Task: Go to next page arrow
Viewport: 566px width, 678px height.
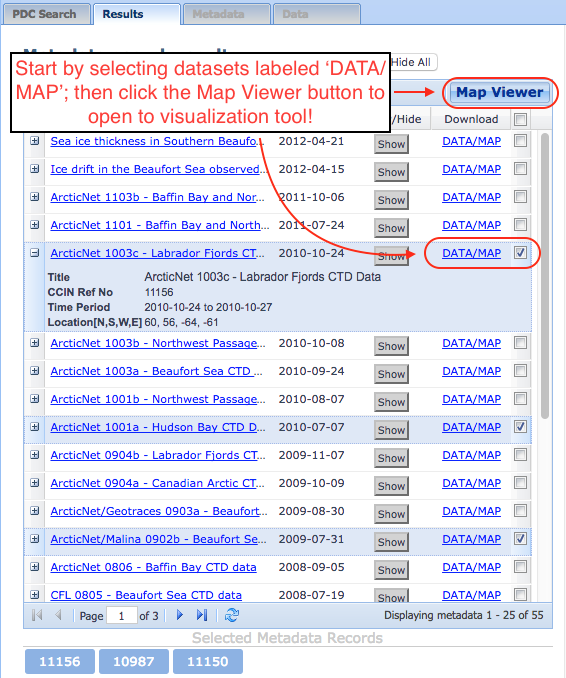Action: click(180, 615)
